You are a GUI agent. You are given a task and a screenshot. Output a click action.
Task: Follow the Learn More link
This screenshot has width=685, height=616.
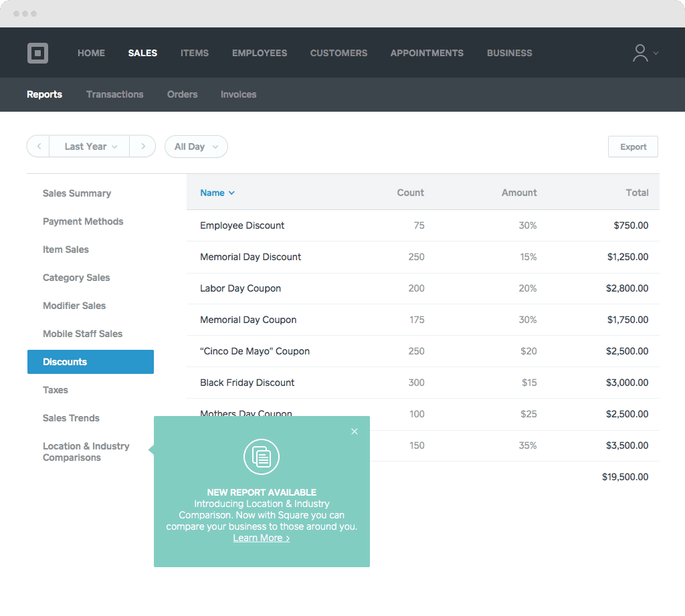coord(261,538)
